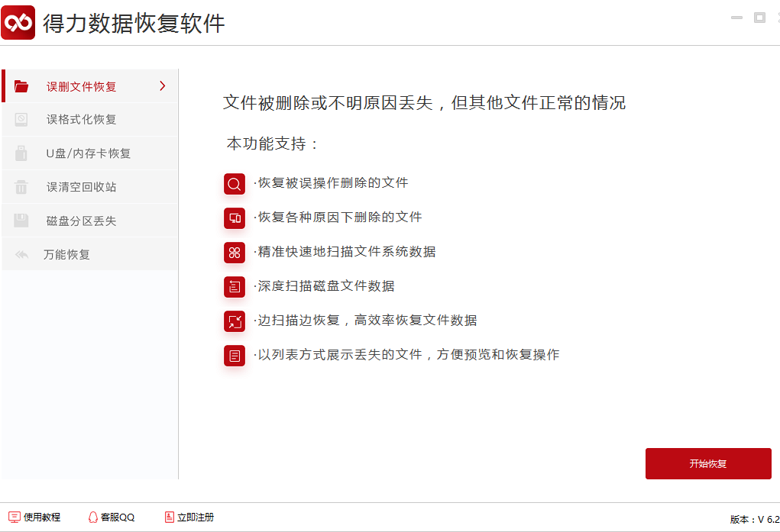Click the U盘/内存卡恢复 USB drive icon
780x532 pixels.
pyautogui.click(x=22, y=153)
